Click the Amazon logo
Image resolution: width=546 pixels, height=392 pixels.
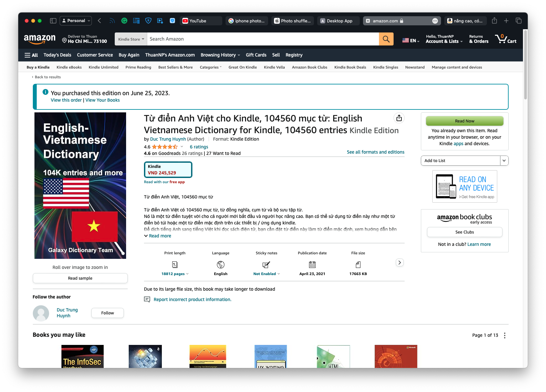tap(40, 39)
